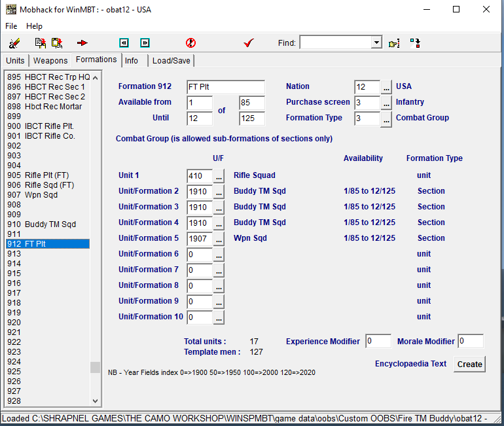Click the find-go icon beside Find box
Image resolution: width=504 pixels, height=426 pixels.
(x=393, y=43)
